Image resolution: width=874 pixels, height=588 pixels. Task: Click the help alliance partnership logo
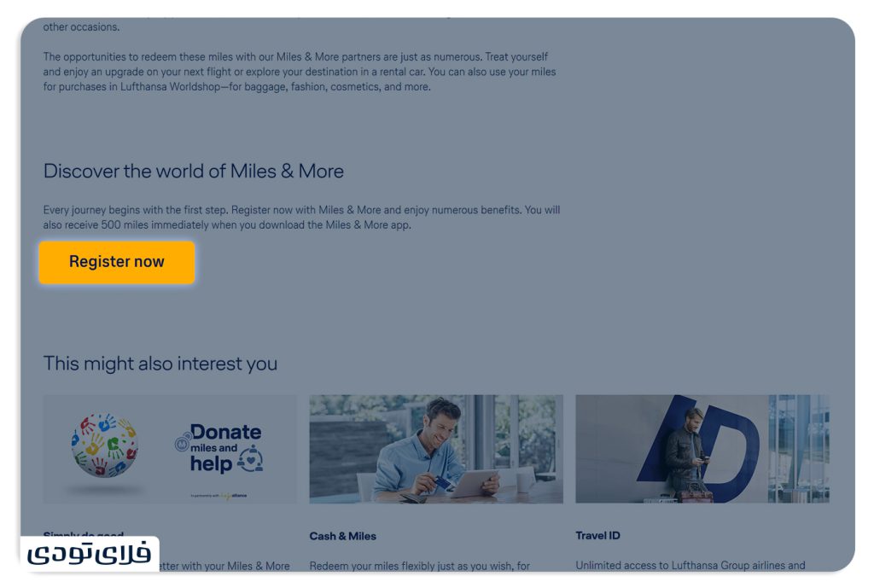click(x=219, y=496)
